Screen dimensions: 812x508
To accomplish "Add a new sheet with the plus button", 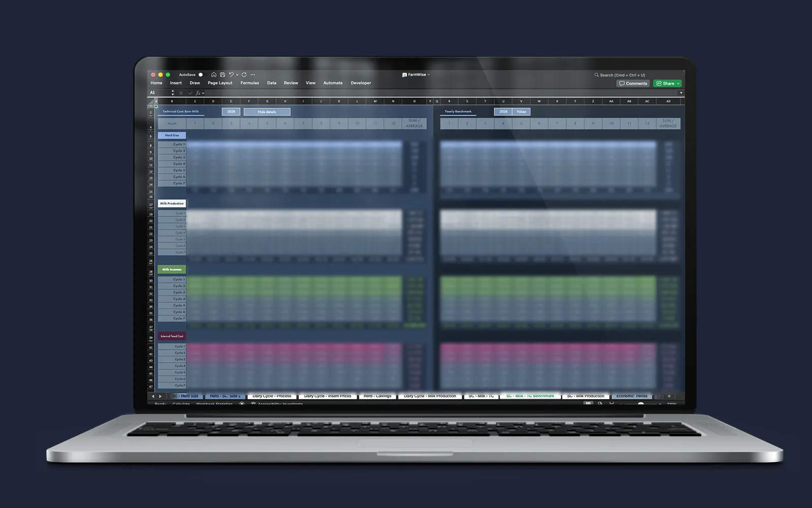I will tap(669, 396).
